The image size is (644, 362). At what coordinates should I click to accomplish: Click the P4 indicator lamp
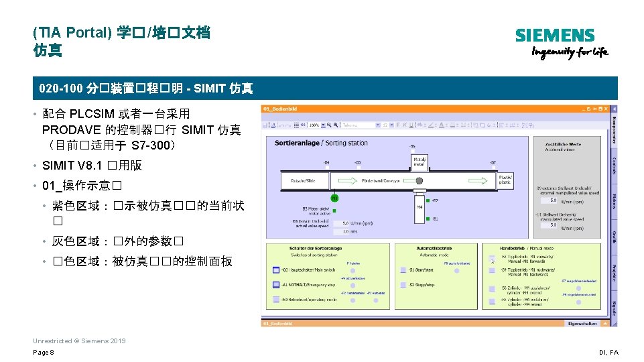coord(352,286)
